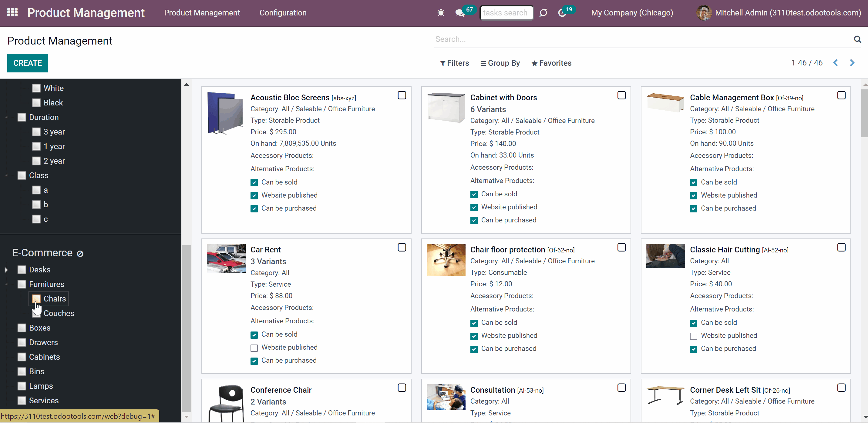The width and height of the screenshot is (868, 423).
Task: Focus the main Search... input field
Action: tap(643, 39)
